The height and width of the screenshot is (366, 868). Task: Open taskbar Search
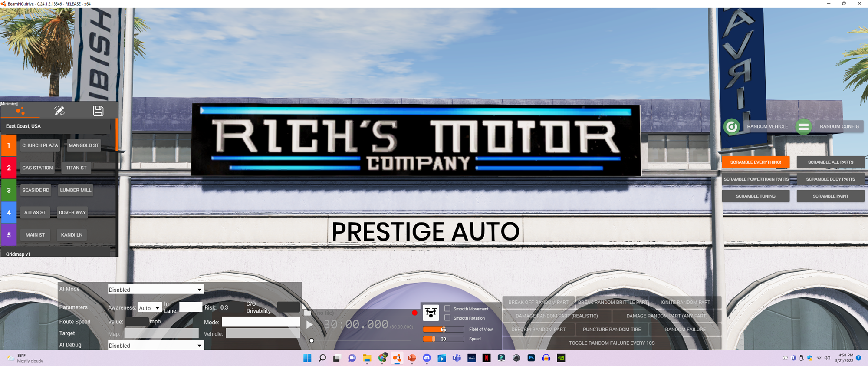[322, 358]
